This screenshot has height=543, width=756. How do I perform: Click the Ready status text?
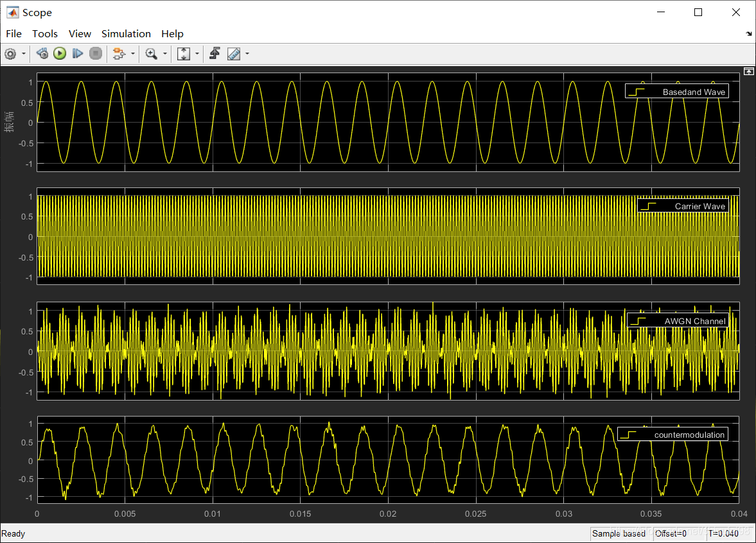[x=13, y=533]
